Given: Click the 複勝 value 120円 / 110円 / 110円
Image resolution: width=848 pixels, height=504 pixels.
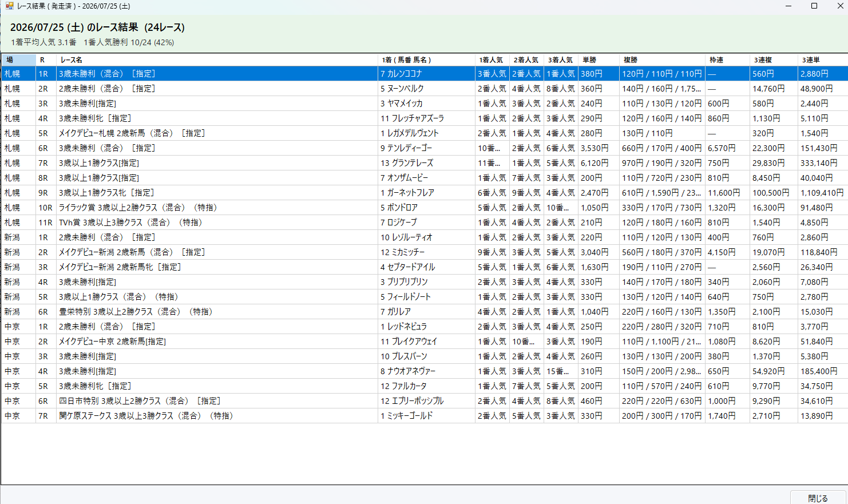Looking at the screenshot, I should pyautogui.click(x=662, y=74).
